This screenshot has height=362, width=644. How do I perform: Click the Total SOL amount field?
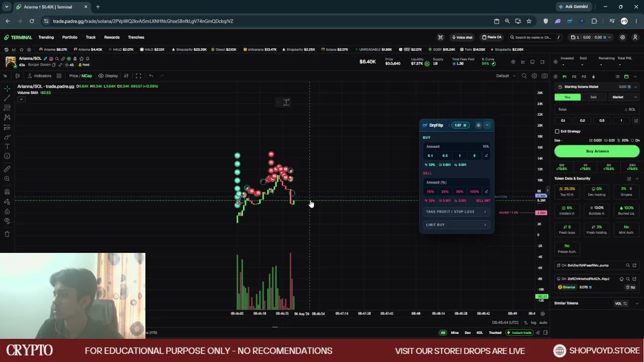point(597,109)
